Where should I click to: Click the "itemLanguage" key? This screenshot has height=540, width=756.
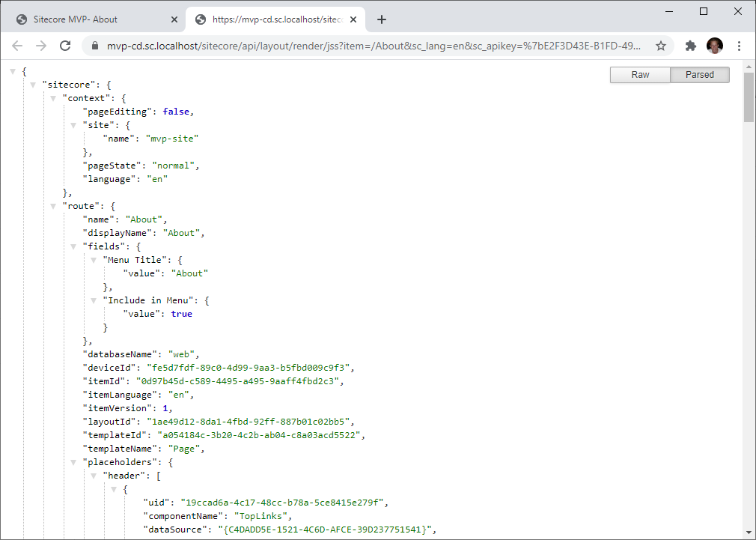(120, 395)
